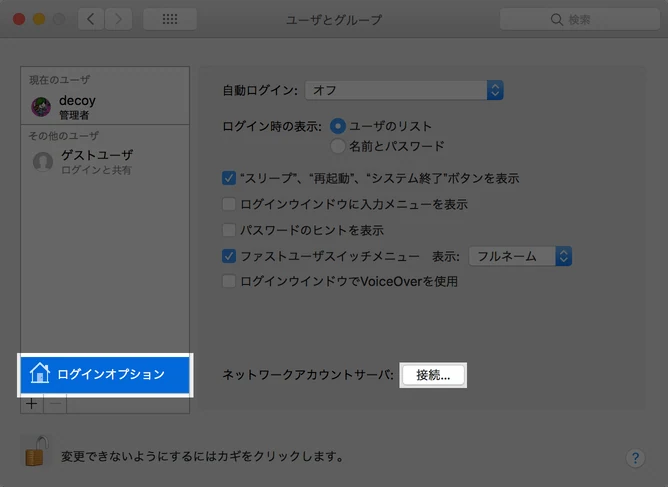Select the decoy 管理者 user row

[x=105, y=107]
